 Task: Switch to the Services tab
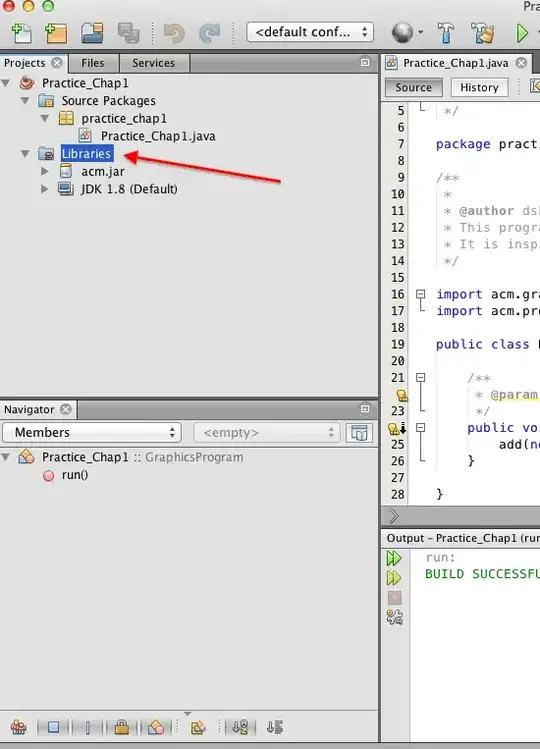click(x=153, y=63)
